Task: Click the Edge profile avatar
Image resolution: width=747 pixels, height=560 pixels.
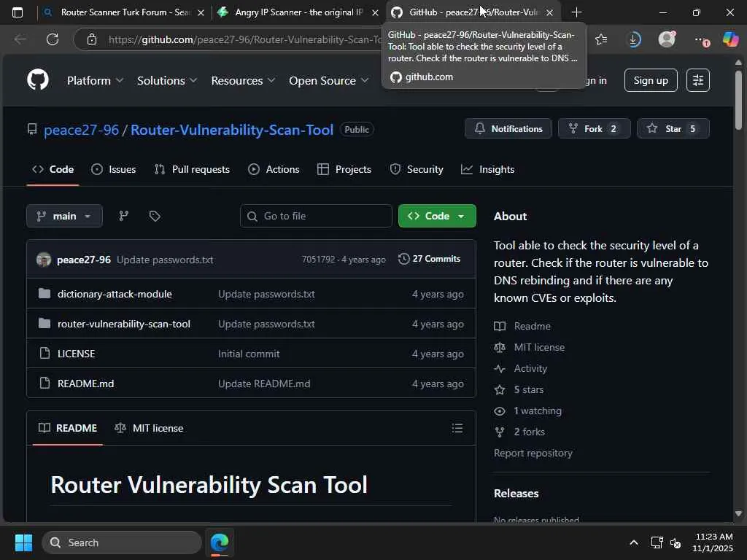Action: click(667, 39)
